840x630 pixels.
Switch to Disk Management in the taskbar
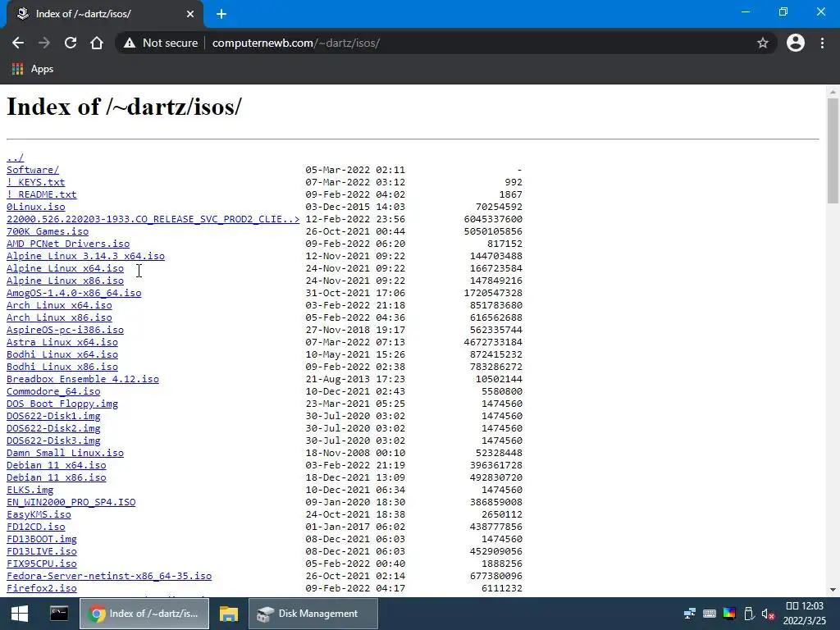tap(313, 614)
